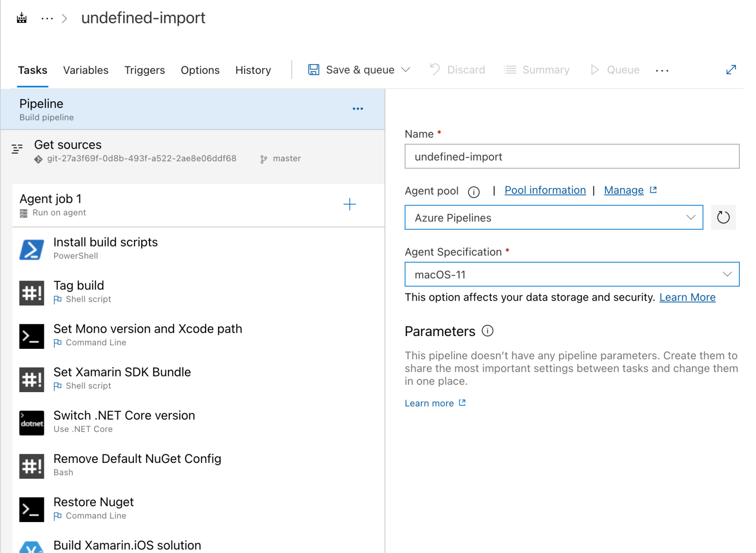Click the pipeline Name input field
The height and width of the screenshot is (553, 756).
point(571,156)
